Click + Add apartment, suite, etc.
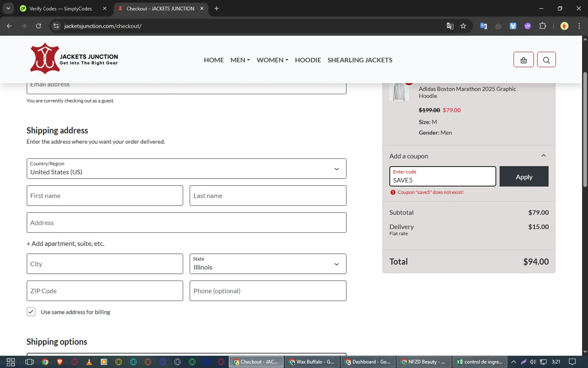 (65, 244)
